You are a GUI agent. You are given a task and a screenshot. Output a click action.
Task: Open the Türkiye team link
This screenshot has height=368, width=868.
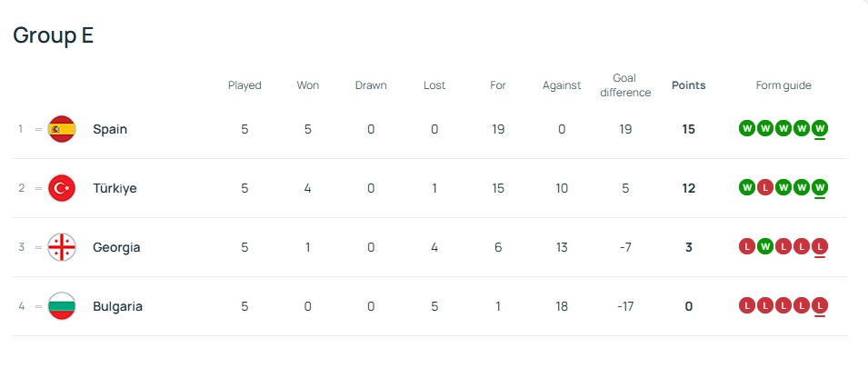click(114, 188)
